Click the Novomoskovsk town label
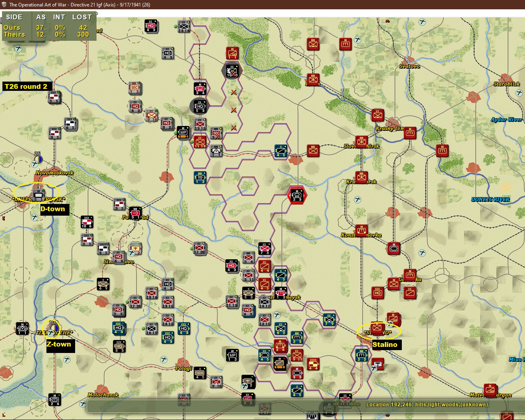 (55, 173)
